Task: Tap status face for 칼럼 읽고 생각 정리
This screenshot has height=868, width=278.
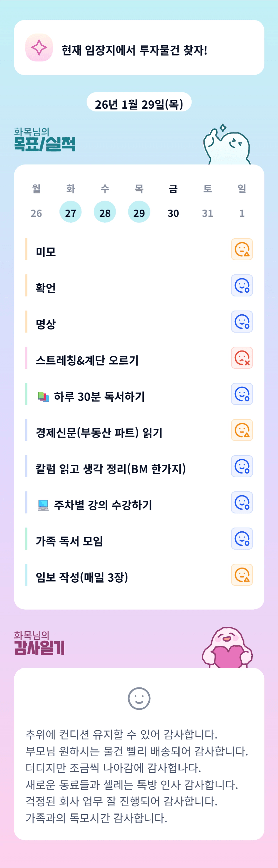Action: pyautogui.click(x=242, y=466)
